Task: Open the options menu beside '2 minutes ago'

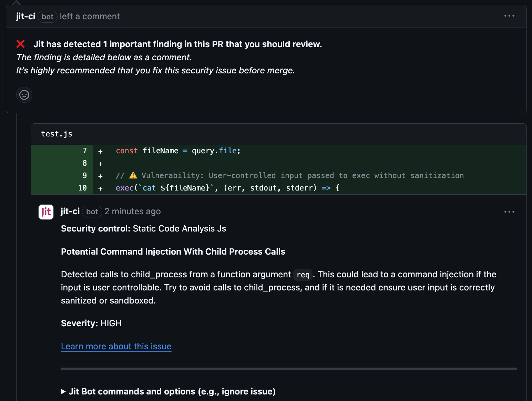Action: point(509,212)
